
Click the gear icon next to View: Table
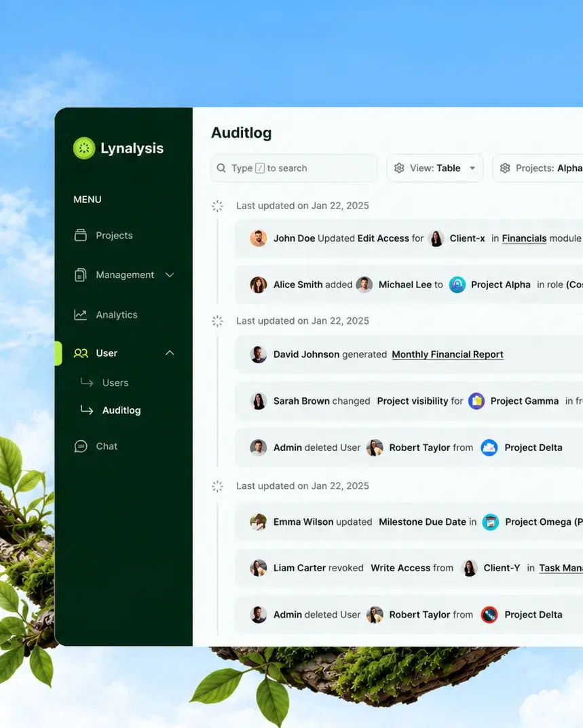399,168
